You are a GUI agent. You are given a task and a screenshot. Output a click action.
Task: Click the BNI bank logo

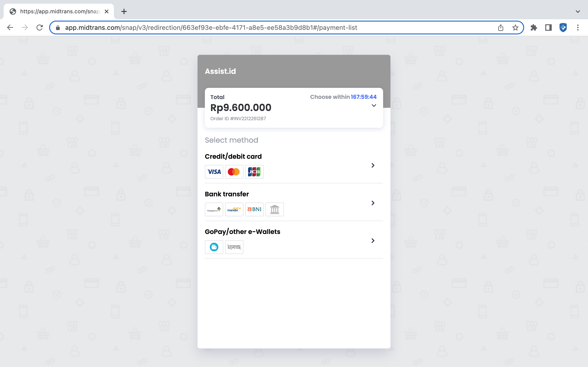pos(254,209)
